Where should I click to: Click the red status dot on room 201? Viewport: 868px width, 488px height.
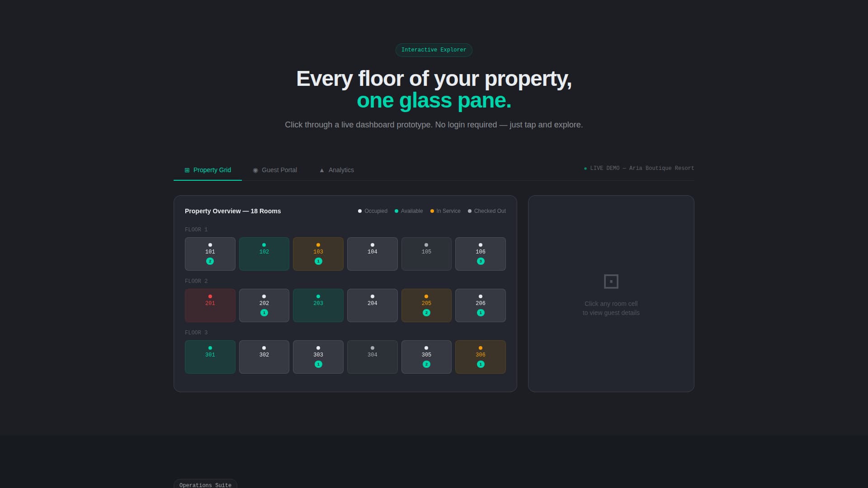point(210,296)
